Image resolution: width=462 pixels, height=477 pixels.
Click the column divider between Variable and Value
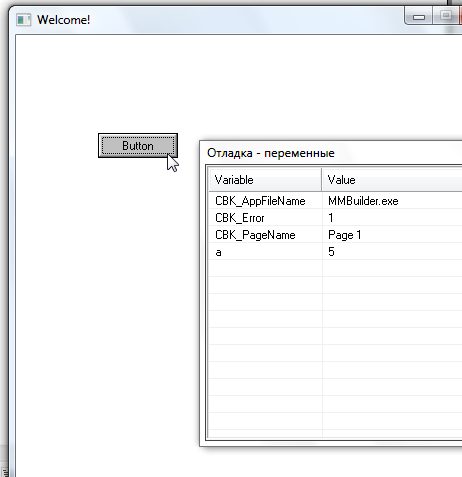[322, 180]
